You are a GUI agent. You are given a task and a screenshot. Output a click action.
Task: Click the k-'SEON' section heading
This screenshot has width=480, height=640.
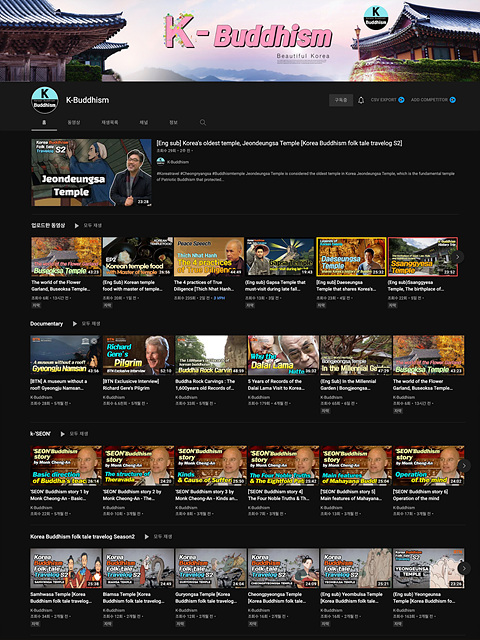40,434
